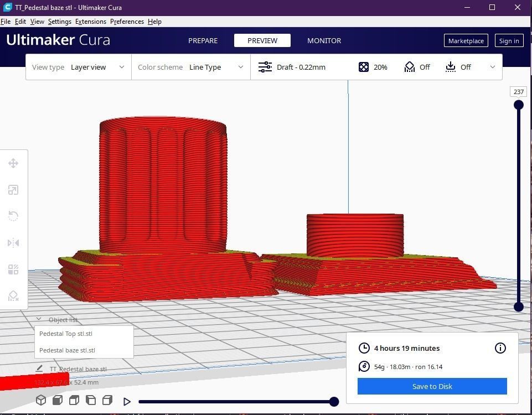Play the layer simulation
Viewport: 532px width, 415px height.
[127, 402]
